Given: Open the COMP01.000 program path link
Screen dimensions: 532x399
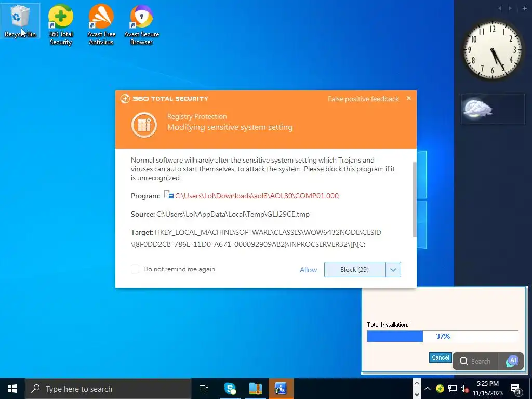Looking at the screenshot, I should [x=257, y=196].
